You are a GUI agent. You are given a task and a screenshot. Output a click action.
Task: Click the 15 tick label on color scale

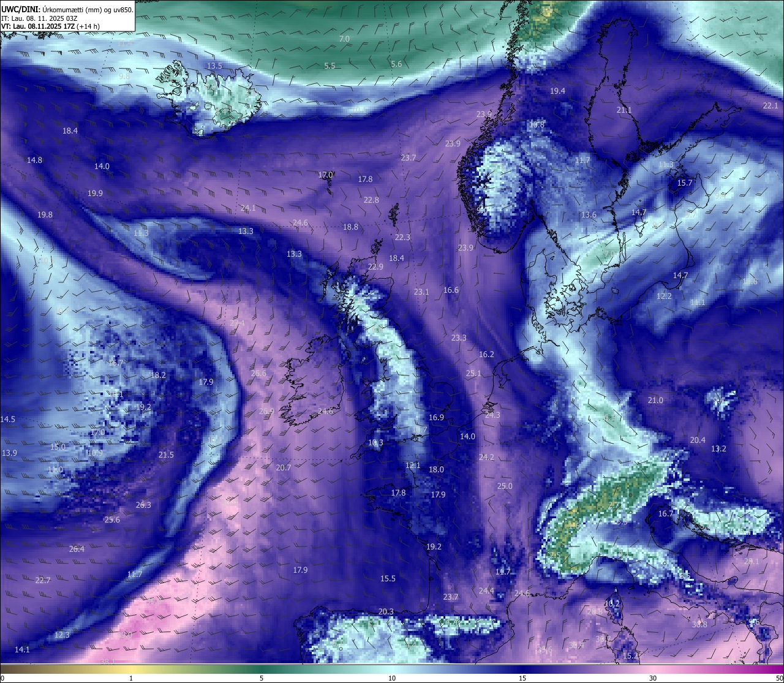(x=522, y=678)
